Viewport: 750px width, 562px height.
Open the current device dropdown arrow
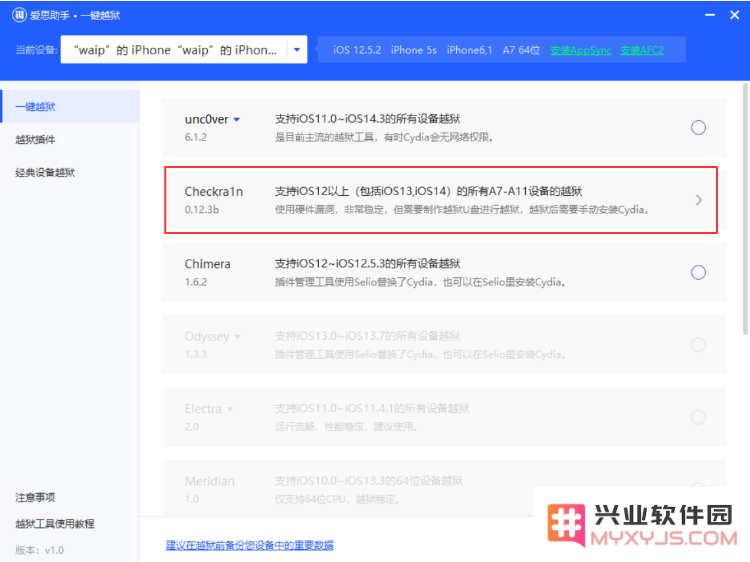coord(297,50)
